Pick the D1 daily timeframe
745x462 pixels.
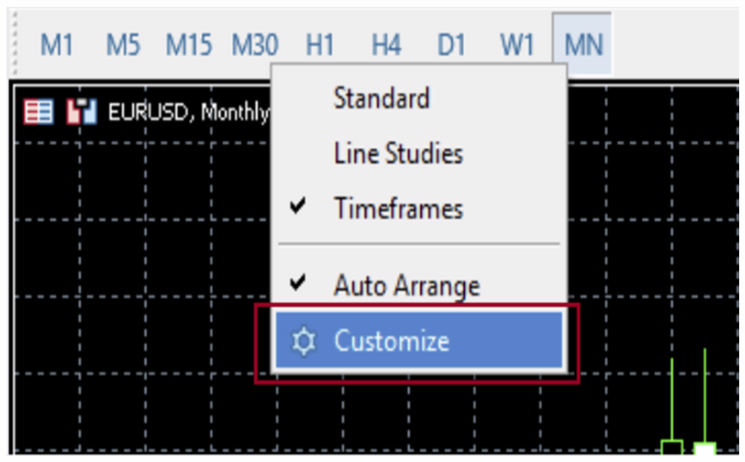(451, 45)
